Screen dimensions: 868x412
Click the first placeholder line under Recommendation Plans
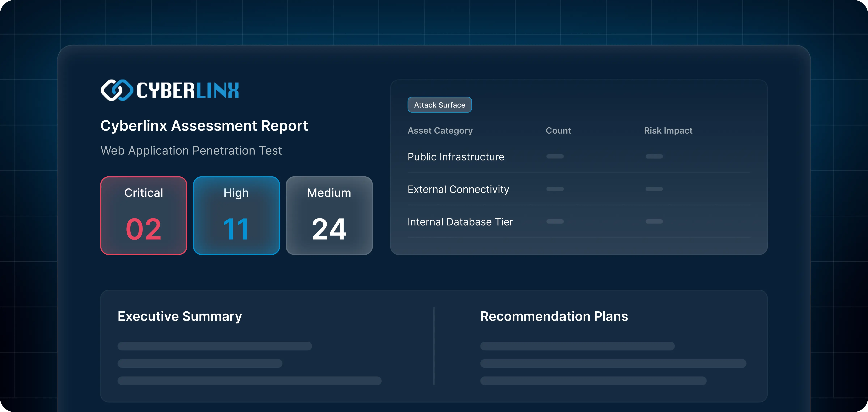(x=578, y=346)
